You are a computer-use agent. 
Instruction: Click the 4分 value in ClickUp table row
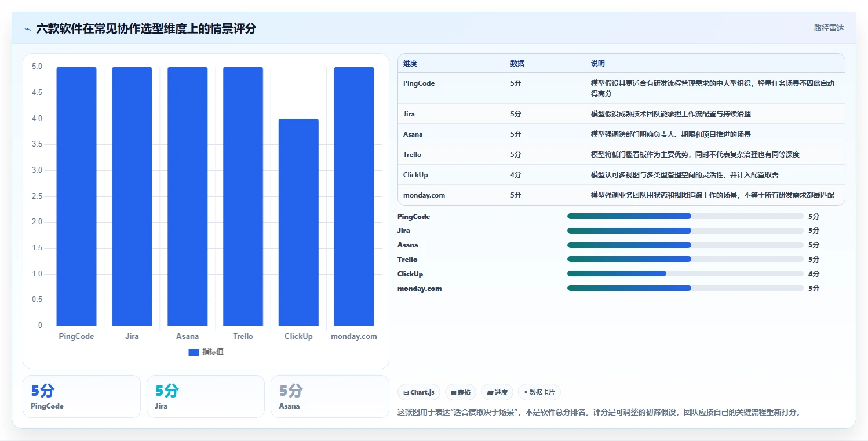tap(516, 175)
